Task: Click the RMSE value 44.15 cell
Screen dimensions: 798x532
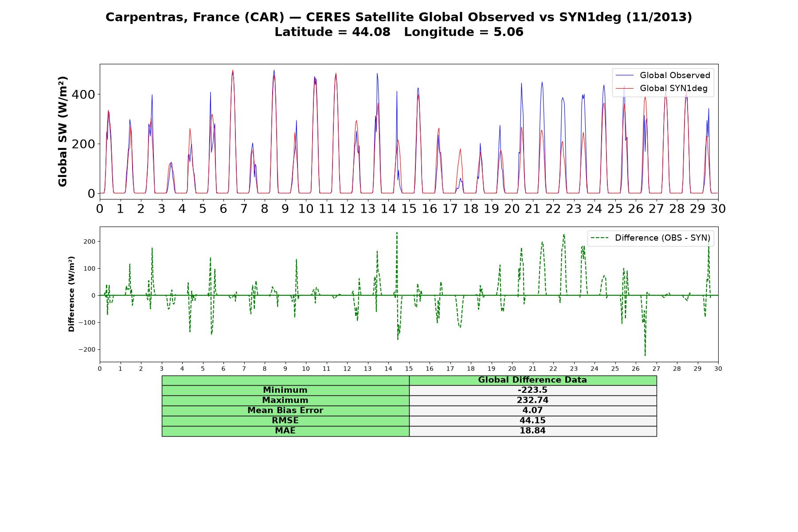Action: pyautogui.click(x=533, y=421)
